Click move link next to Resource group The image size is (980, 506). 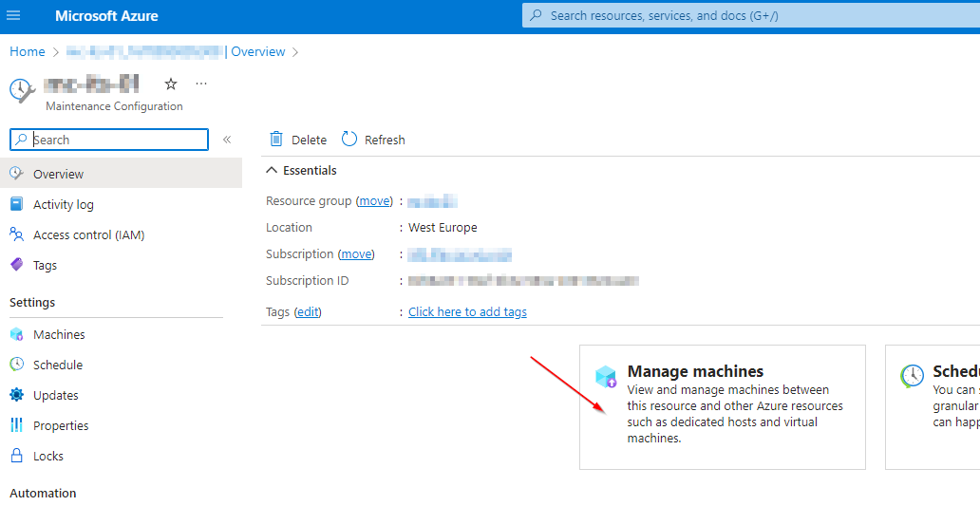point(374,201)
